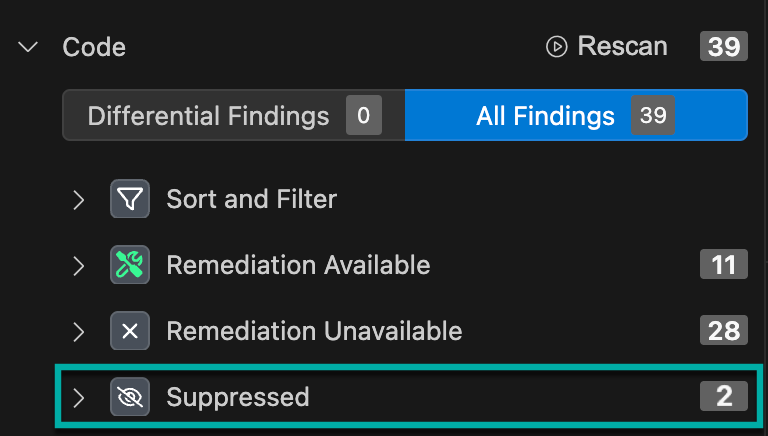This screenshot has width=768, height=436.
Task: Click the Suppressed crossed-eye icon
Action: [x=129, y=397]
